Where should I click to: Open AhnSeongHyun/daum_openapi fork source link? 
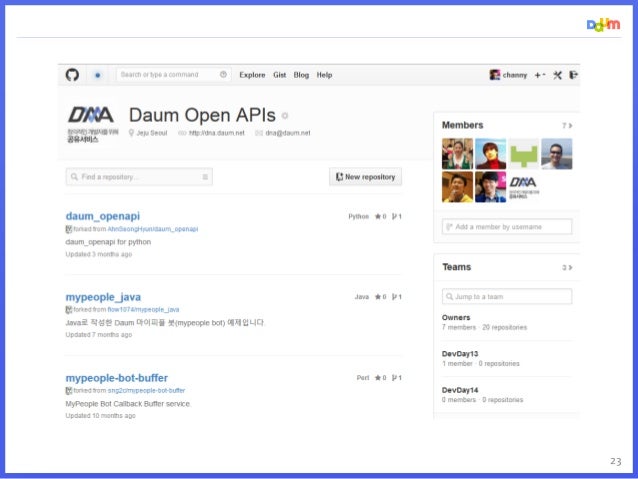(153, 229)
